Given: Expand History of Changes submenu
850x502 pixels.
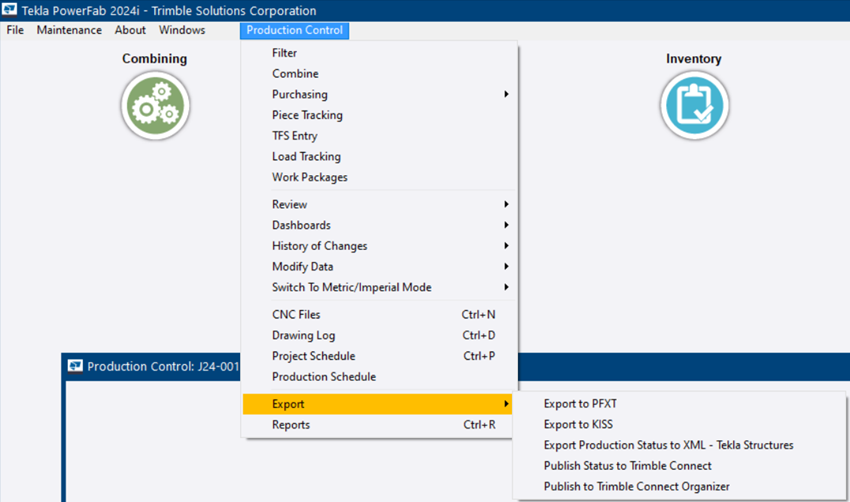Looking at the screenshot, I should coord(319,246).
